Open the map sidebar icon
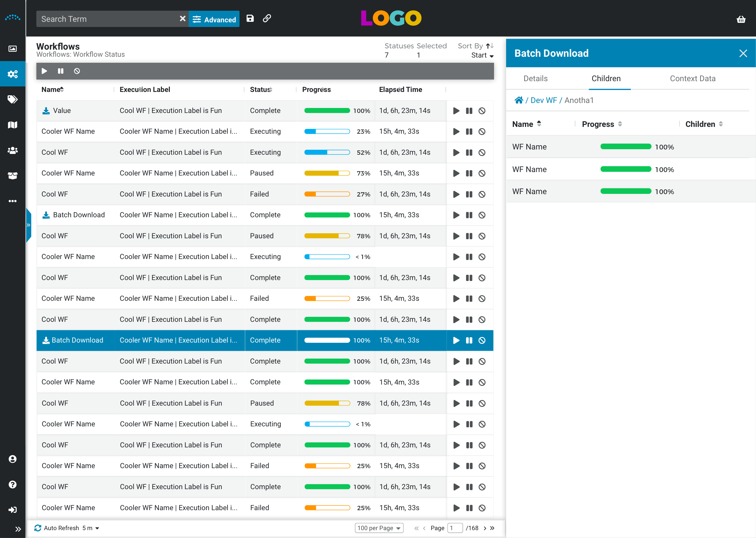 pyautogui.click(x=13, y=125)
